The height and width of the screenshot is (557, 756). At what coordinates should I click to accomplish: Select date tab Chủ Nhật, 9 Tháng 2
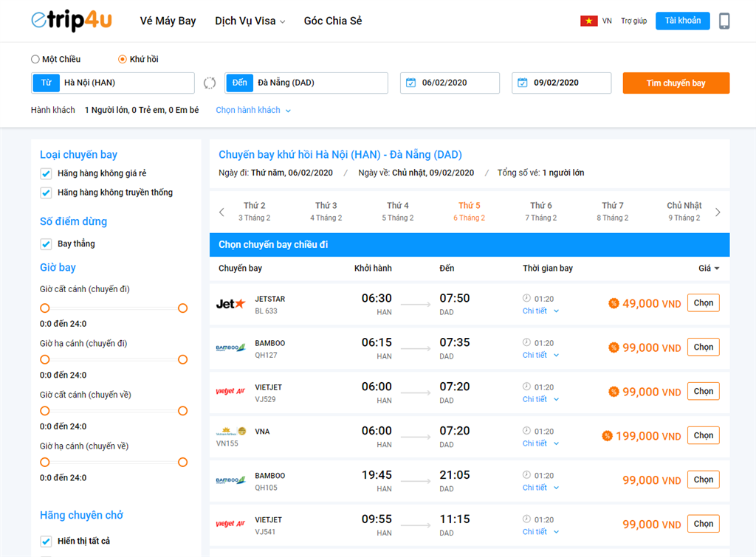click(684, 212)
